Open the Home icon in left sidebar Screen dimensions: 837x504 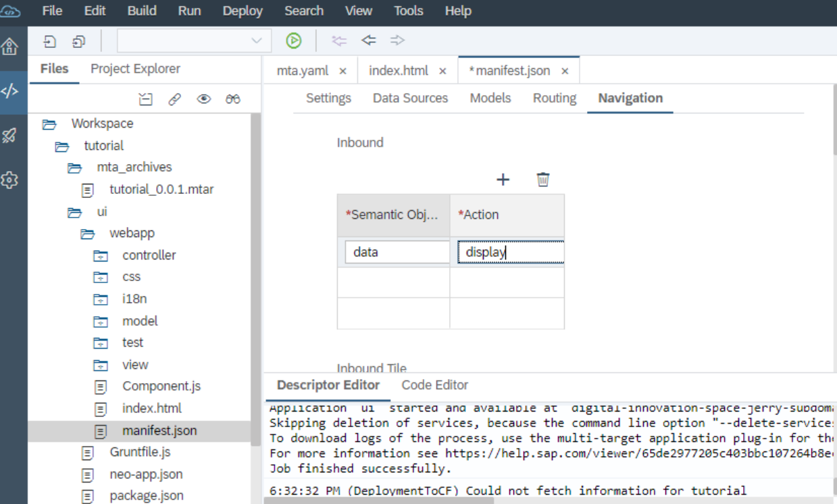9,47
